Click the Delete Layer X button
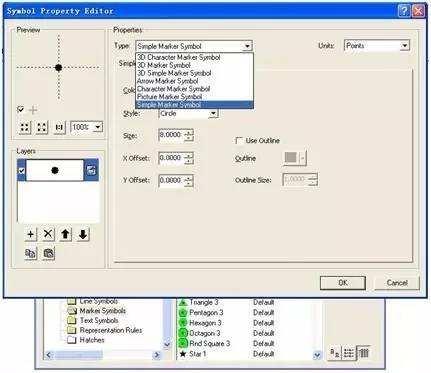 coord(48,234)
